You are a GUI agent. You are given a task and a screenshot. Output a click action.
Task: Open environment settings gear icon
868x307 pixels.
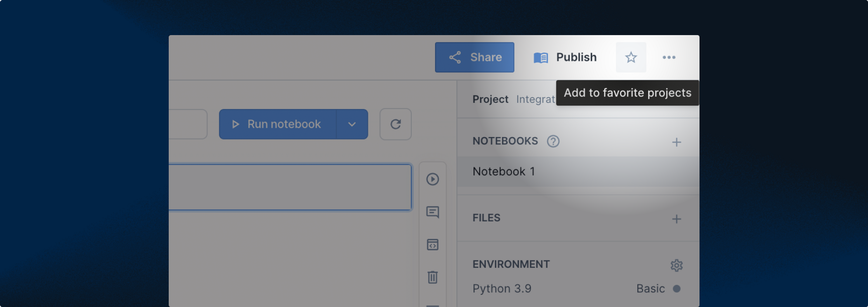tap(676, 265)
